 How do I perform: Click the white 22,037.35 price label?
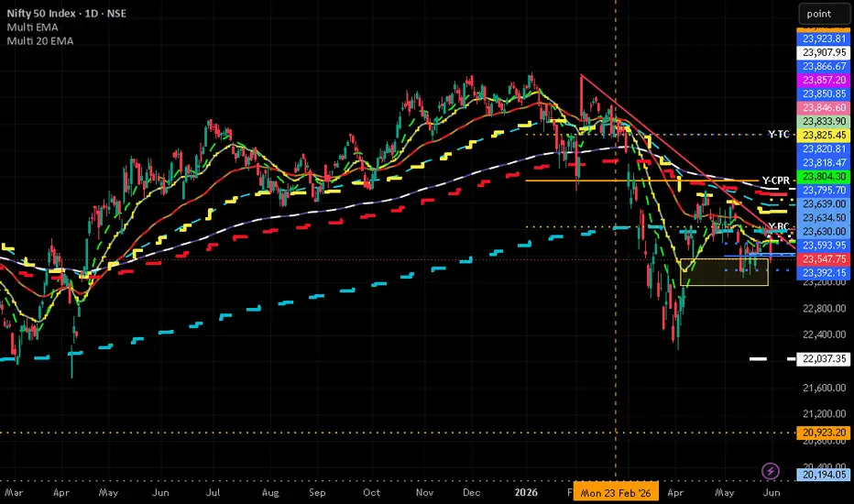pos(823,358)
